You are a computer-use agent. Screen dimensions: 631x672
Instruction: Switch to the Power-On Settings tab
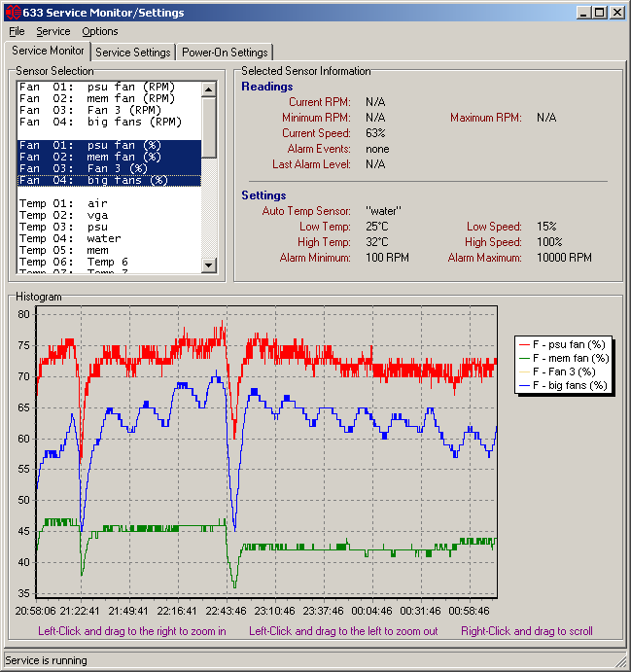[x=225, y=53]
